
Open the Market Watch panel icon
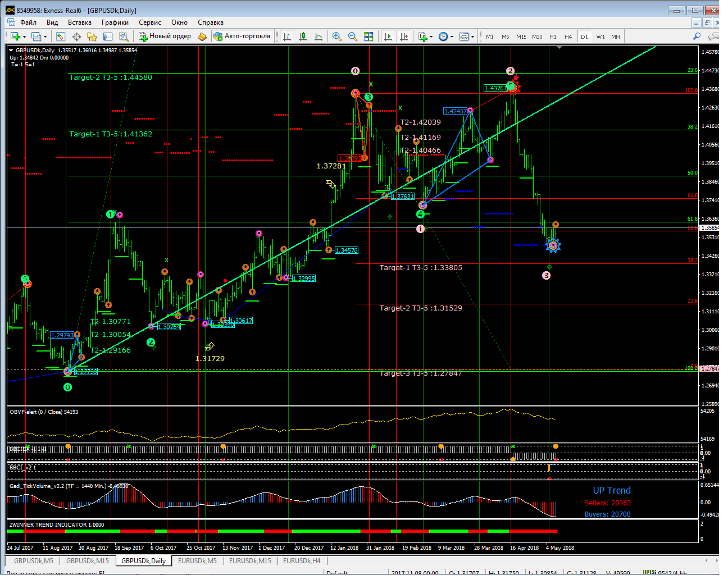click(x=61, y=36)
